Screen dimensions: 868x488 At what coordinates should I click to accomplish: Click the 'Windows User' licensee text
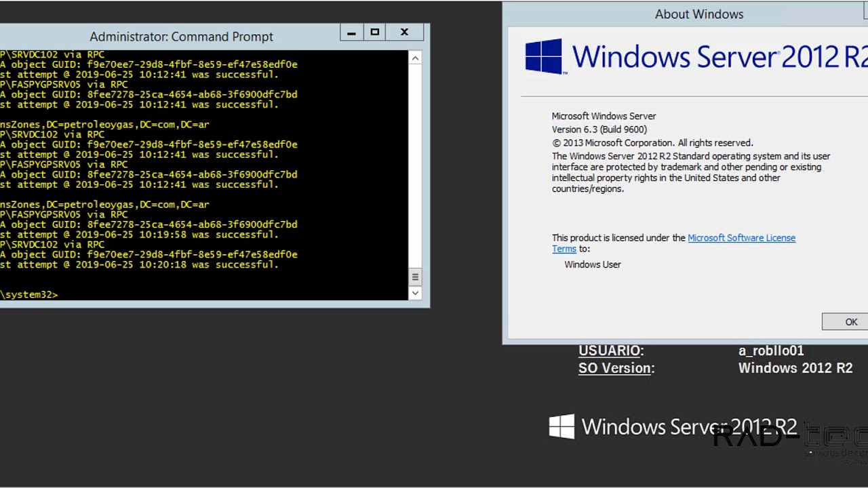[x=593, y=264]
